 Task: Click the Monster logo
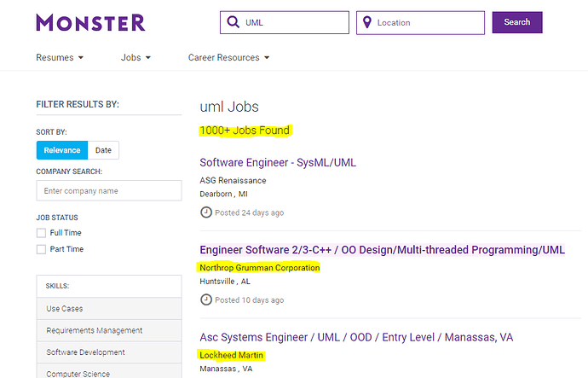click(x=90, y=22)
